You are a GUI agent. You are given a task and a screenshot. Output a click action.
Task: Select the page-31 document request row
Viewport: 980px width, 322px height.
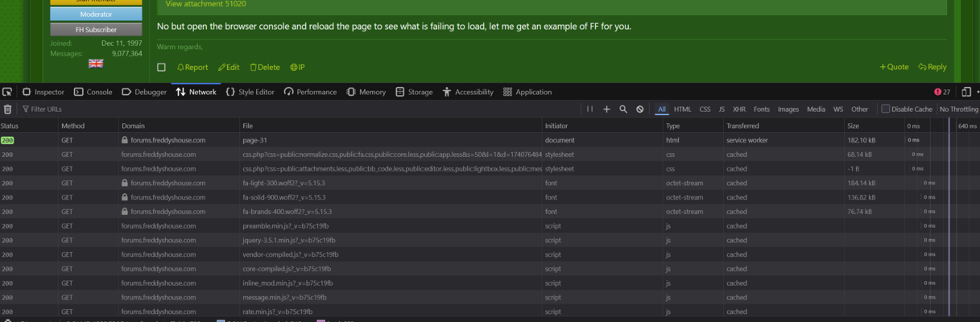pyautogui.click(x=254, y=140)
